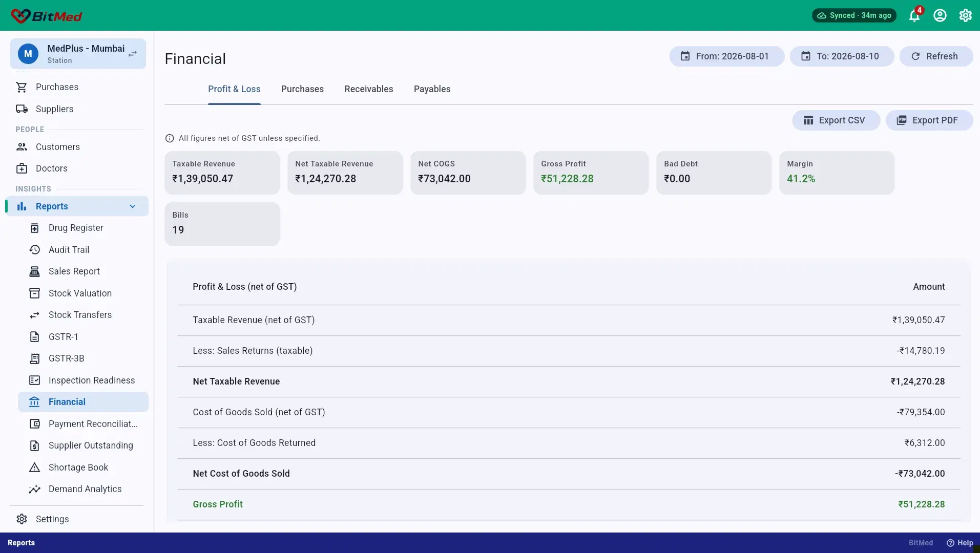Click the Doctors medical icon
Viewport: 980px width, 553px height.
coord(22,168)
